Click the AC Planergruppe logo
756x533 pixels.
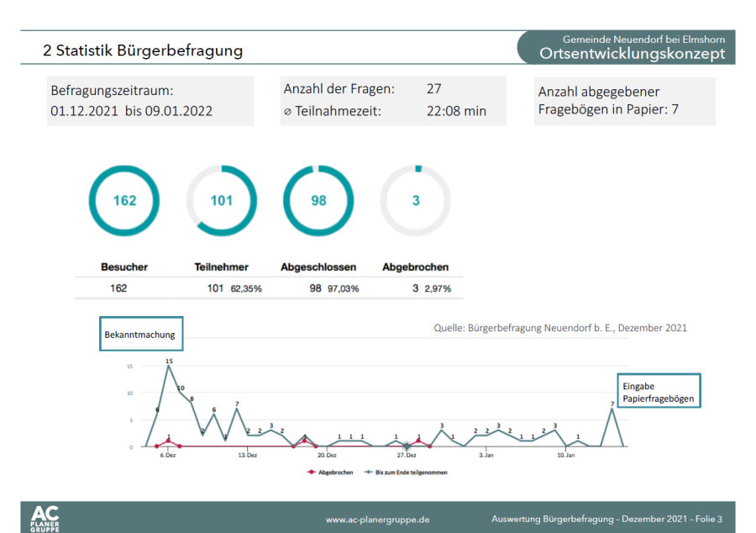(45, 518)
